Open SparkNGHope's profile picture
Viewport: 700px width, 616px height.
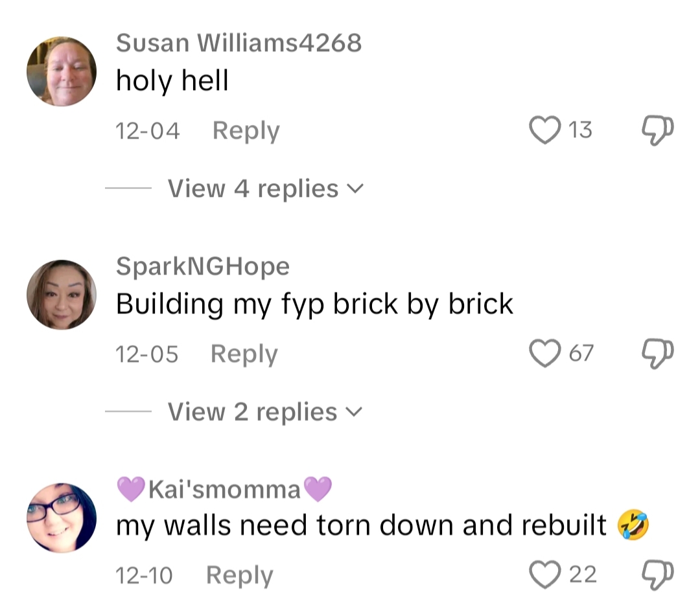(62, 295)
